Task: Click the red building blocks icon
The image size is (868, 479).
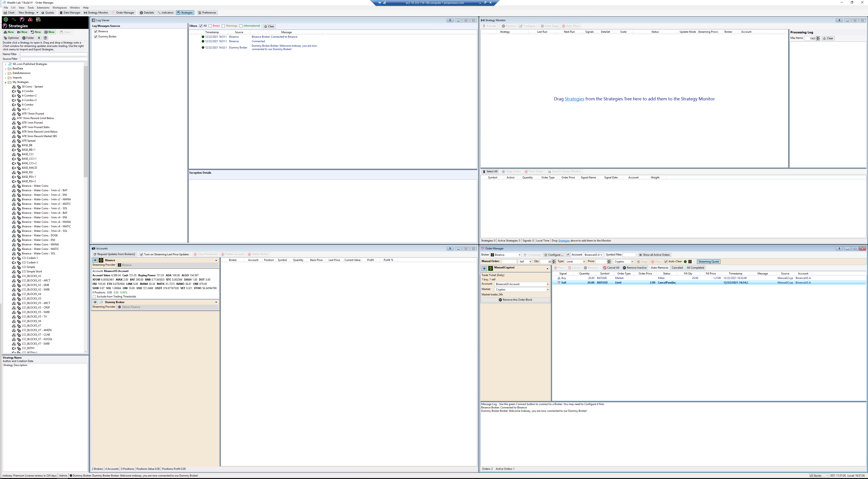Action: 30,20
